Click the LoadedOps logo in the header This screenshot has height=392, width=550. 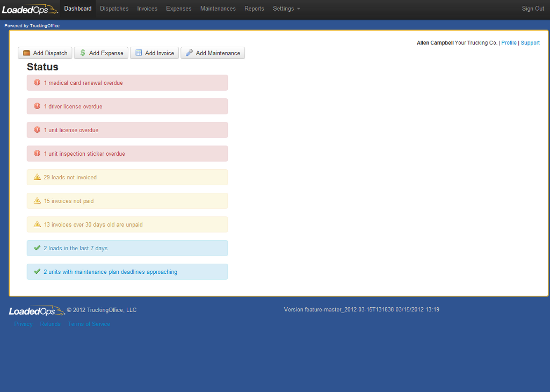(30, 9)
